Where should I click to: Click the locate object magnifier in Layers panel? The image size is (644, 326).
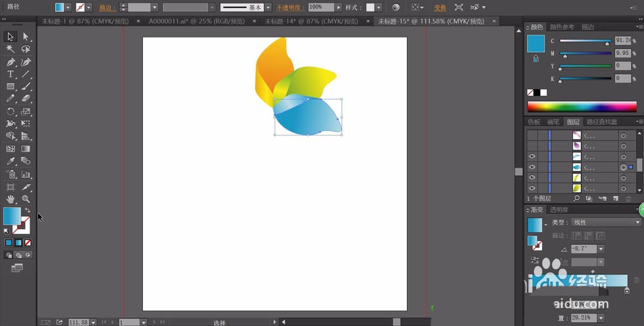[x=576, y=198]
